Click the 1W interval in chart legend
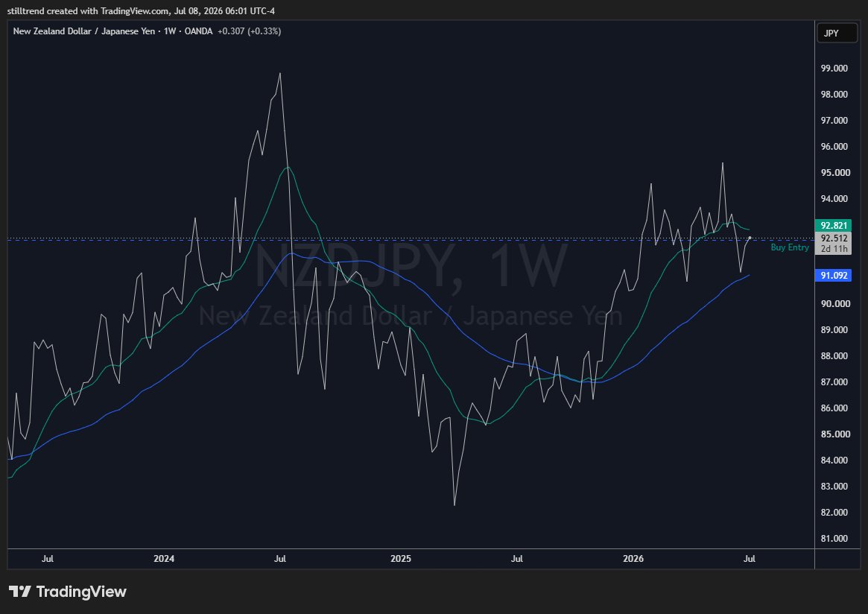The height and width of the screenshot is (614, 868). click(169, 31)
